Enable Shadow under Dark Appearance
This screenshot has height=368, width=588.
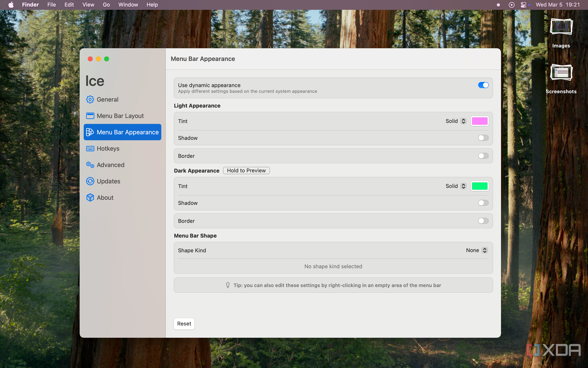483,203
